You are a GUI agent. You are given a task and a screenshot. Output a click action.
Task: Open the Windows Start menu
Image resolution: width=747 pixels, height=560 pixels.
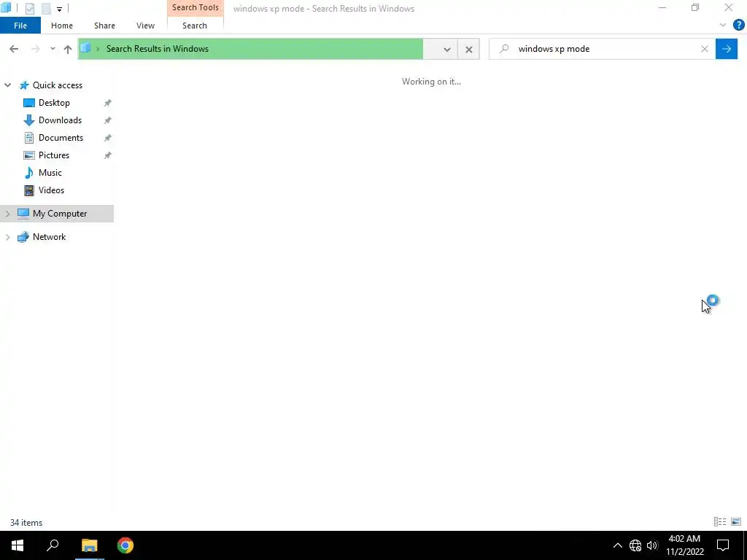point(18,545)
